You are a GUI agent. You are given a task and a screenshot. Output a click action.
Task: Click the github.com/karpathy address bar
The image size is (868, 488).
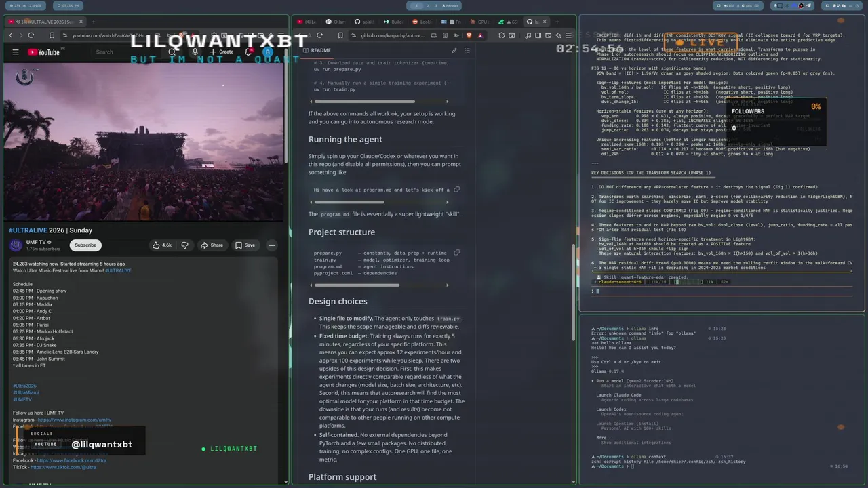point(393,35)
